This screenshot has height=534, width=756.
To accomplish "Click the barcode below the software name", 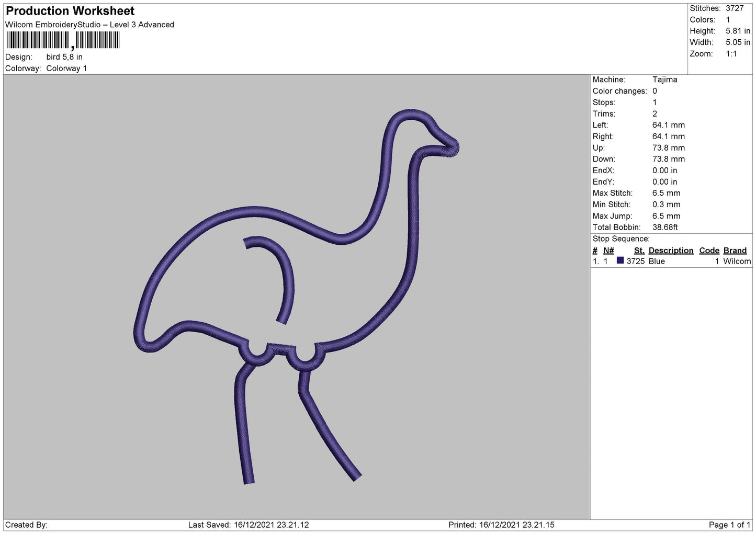I will pos(63,40).
